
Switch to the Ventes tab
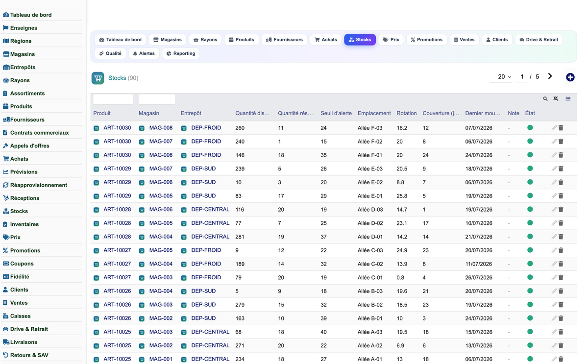pyautogui.click(x=464, y=40)
